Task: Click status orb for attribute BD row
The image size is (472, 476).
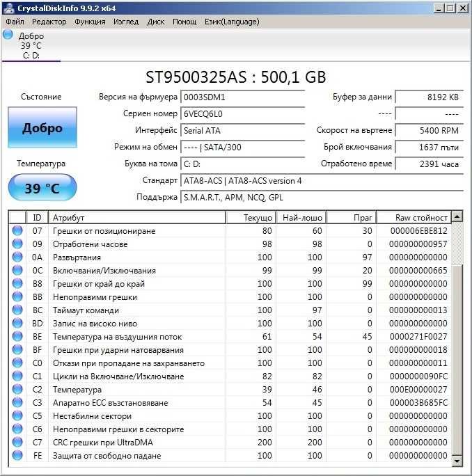Action: tap(17, 323)
